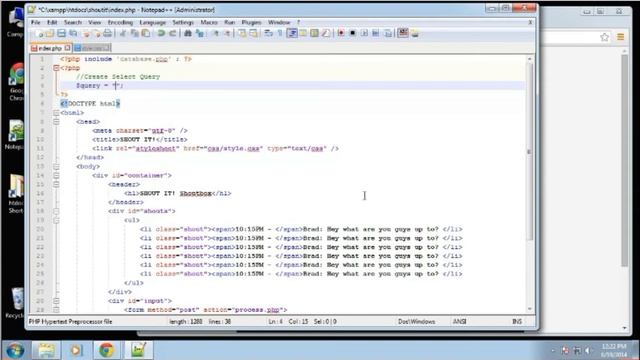Undo last edit with green arrow
This screenshot has height=360, width=640.
161,33
